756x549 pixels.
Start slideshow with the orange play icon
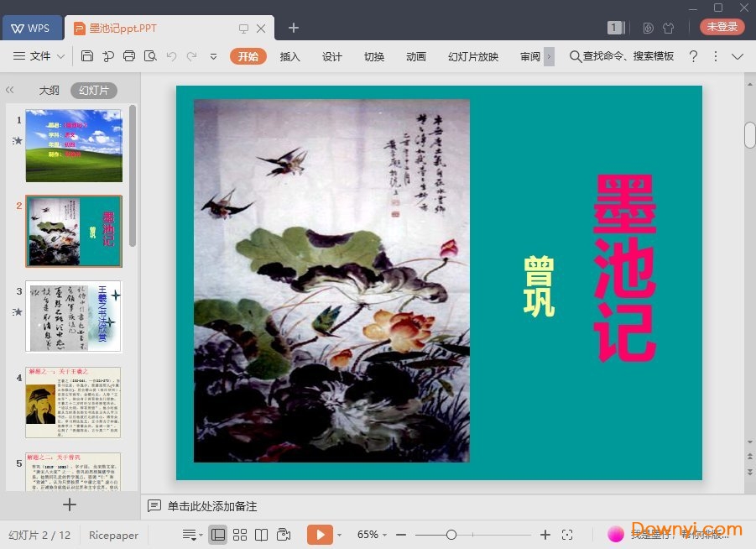(x=321, y=535)
